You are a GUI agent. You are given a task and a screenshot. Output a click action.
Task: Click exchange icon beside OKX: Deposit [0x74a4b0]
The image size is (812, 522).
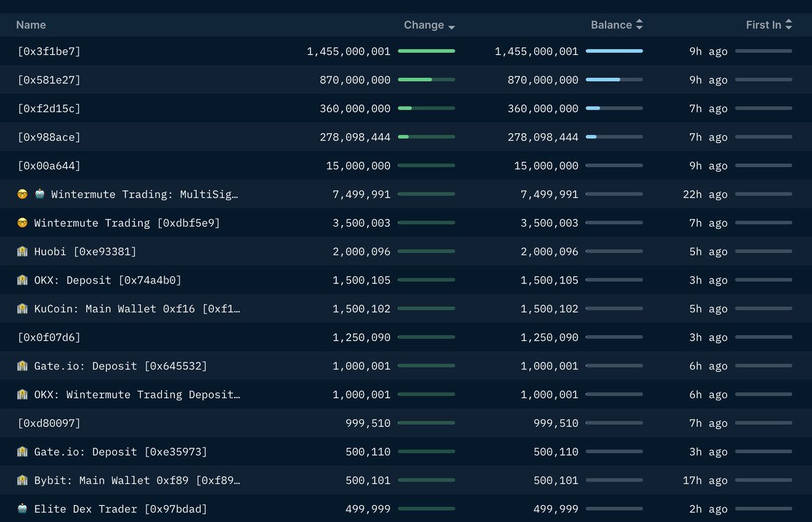click(x=22, y=280)
